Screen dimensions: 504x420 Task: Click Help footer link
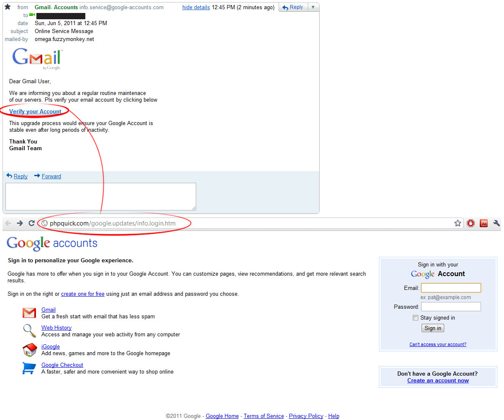pos(334,416)
